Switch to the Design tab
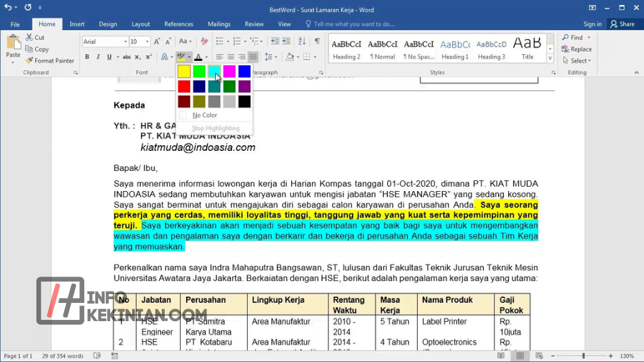The image size is (644, 362). (108, 25)
